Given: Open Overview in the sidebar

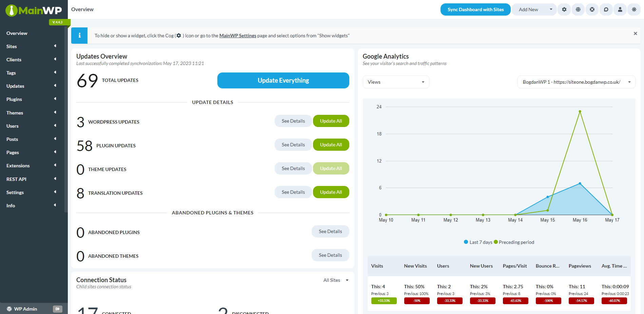Looking at the screenshot, I should coord(17,33).
